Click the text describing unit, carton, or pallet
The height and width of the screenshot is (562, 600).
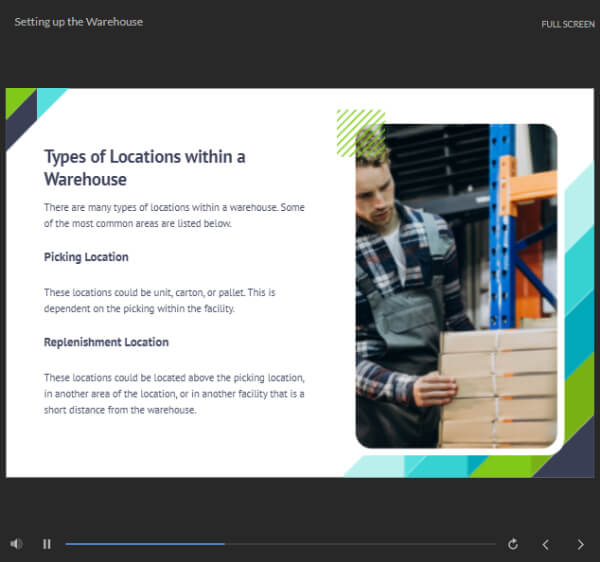click(x=174, y=300)
